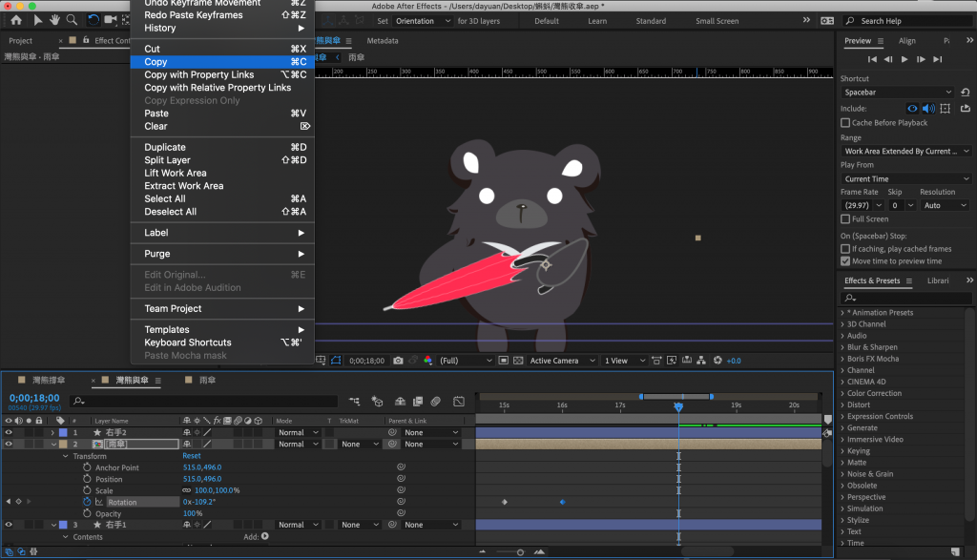This screenshot has height=560, width=977.
Task: Select the Rotation tool
Action: pyautogui.click(x=93, y=20)
